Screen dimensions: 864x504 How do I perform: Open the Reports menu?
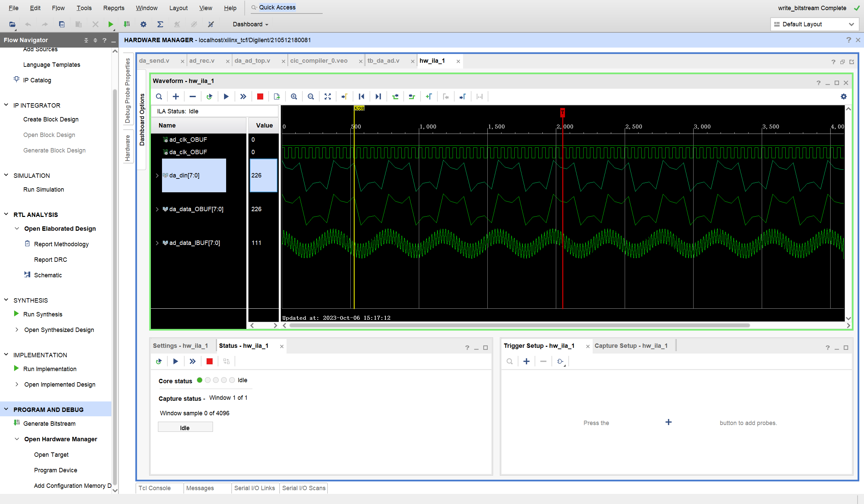tap(113, 8)
